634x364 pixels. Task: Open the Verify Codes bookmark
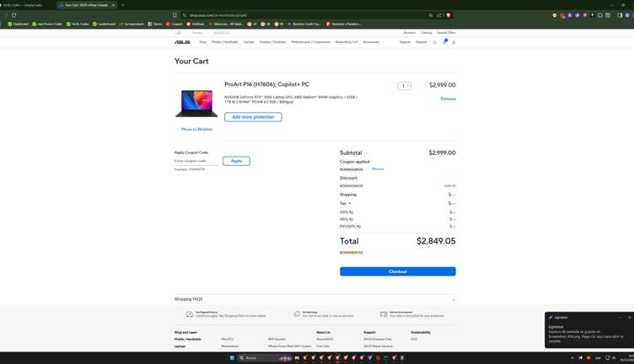[78, 24]
